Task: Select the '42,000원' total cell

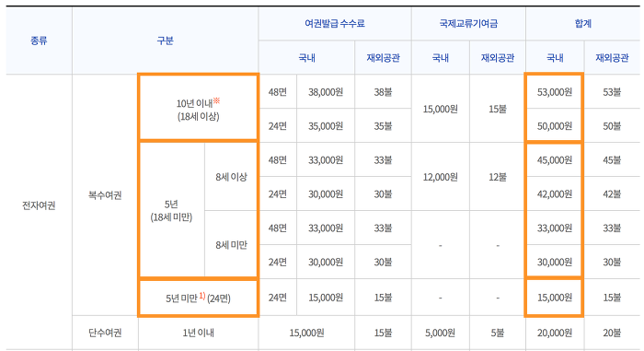Action: point(555,193)
